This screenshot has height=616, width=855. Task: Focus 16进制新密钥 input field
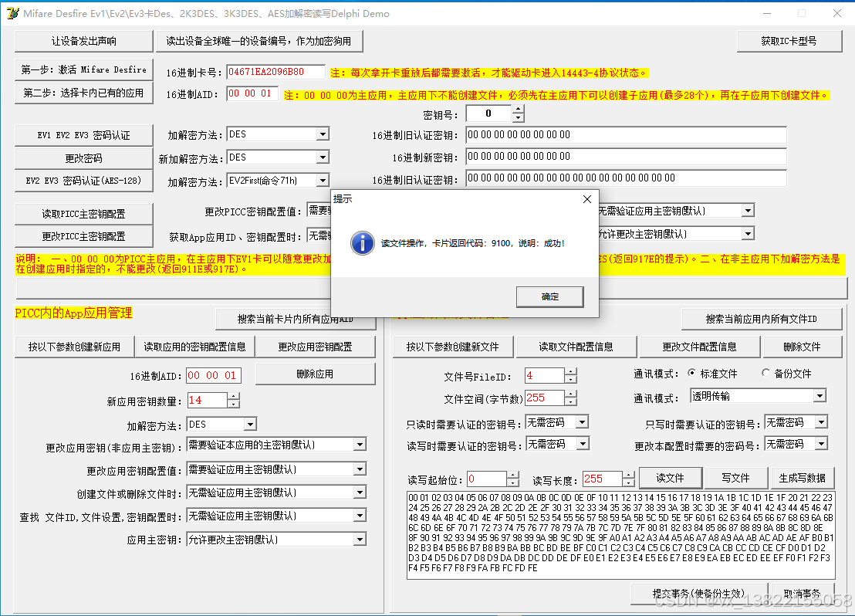(626, 157)
